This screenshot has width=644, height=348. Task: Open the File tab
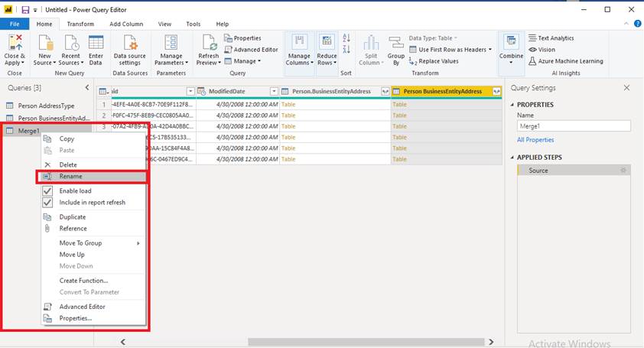click(x=15, y=24)
